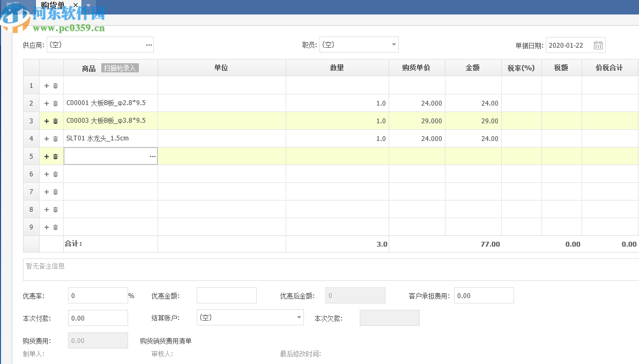Open the calendar picker for 单据日期
Screen dimensions: 639x364
coord(598,45)
